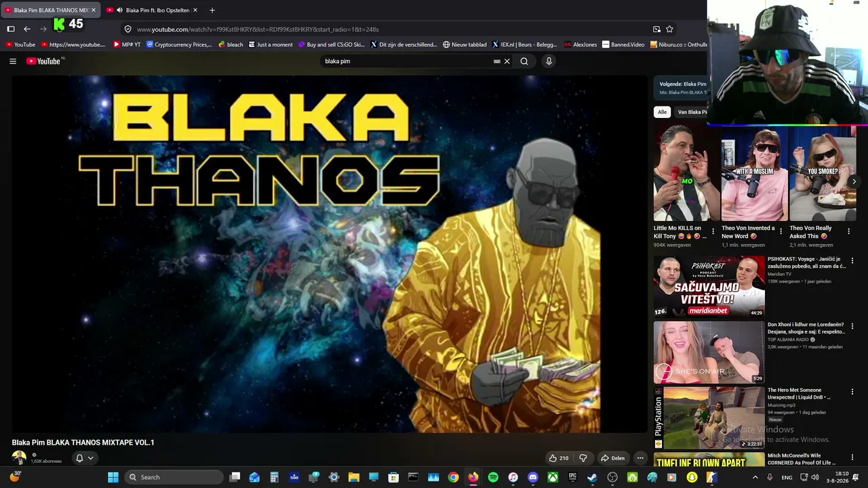Open a new browser tab with plus
868x488 pixels.
point(212,10)
